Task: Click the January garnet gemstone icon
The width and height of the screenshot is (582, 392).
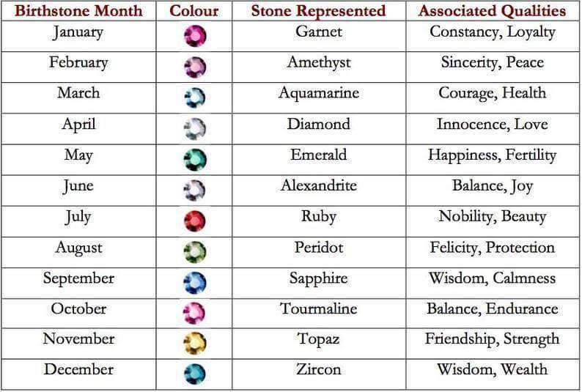Action: 195,36
